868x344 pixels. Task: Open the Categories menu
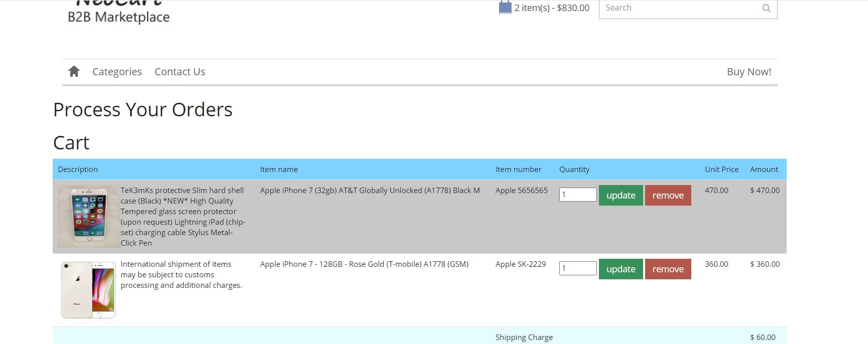tap(117, 72)
